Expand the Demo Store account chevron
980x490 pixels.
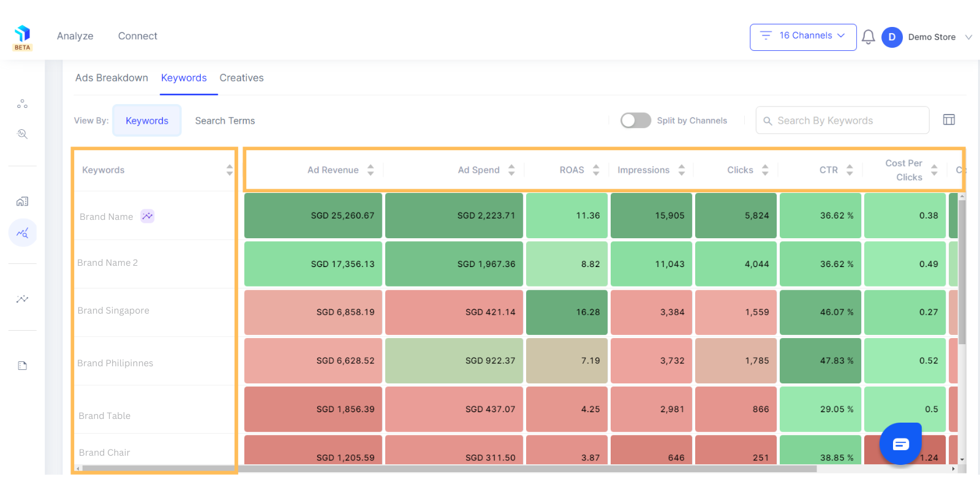click(968, 37)
